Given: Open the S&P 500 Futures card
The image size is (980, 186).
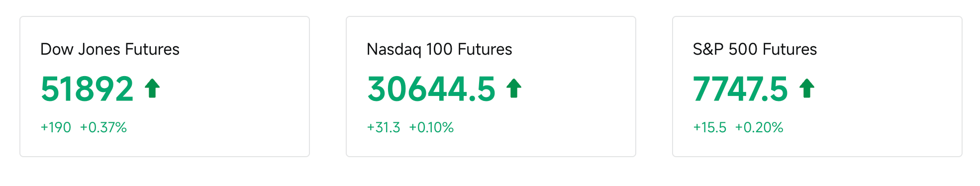Looking at the screenshot, I should pos(817,87).
